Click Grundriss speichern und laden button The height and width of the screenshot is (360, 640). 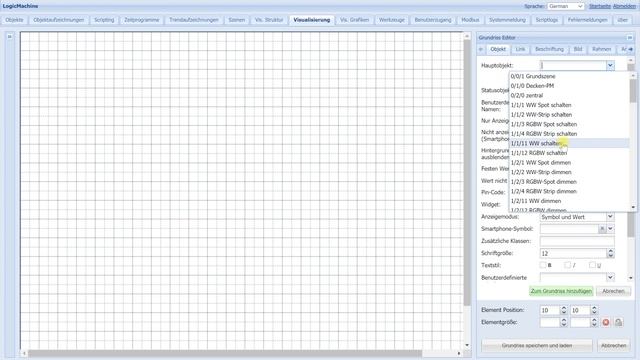537,346
